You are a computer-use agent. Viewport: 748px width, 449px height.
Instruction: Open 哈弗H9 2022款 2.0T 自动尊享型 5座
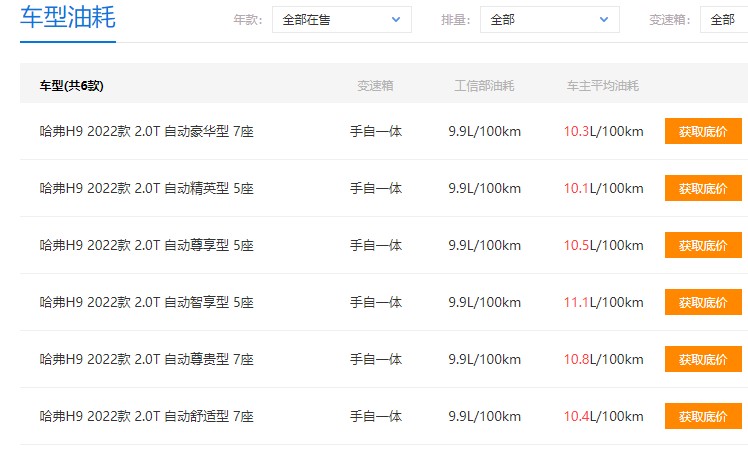[146, 245]
